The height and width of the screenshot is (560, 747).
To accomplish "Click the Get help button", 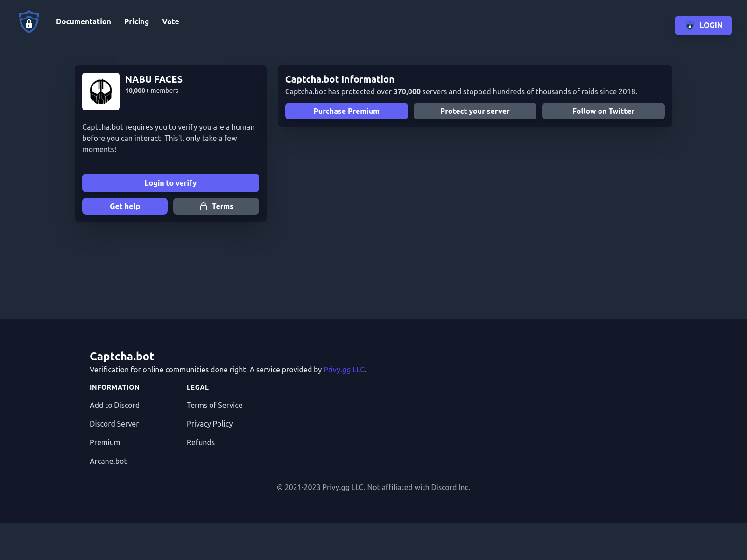I will 125,206.
